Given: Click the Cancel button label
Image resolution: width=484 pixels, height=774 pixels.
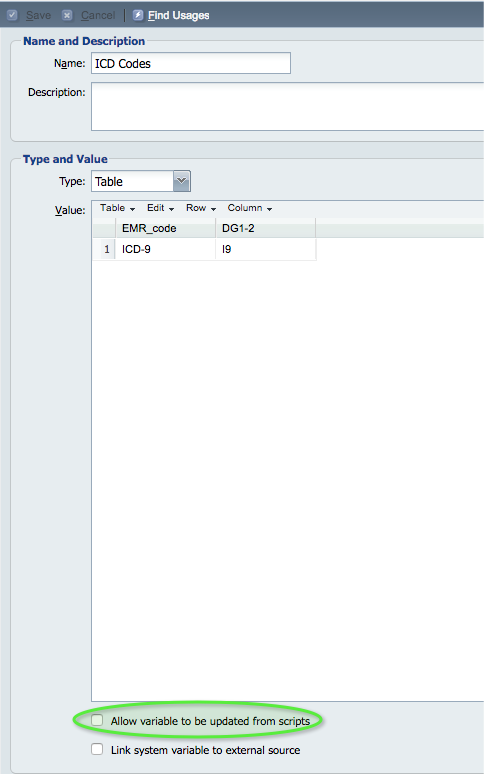Looking at the screenshot, I should (98, 15).
